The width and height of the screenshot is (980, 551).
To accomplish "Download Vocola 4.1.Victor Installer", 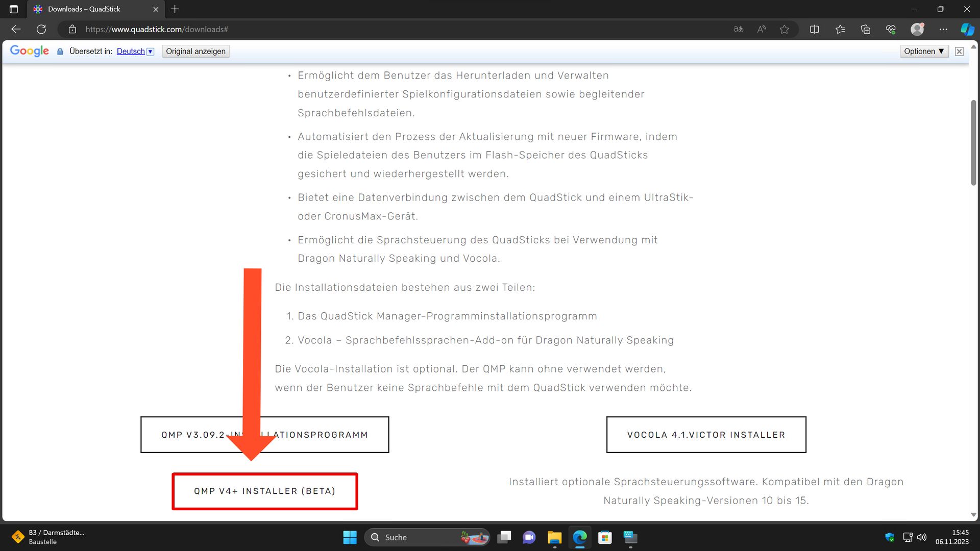I will coord(706,435).
